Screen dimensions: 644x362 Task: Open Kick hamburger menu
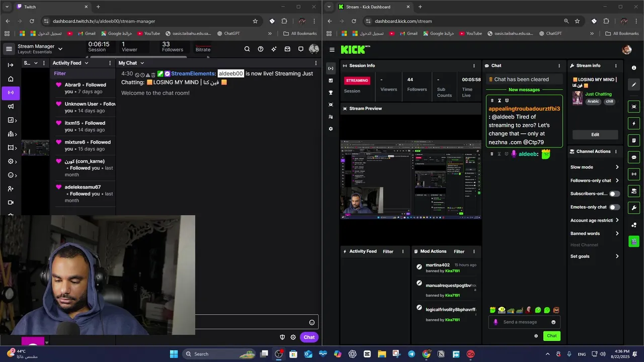pyautogui.click(x=332, y=50)
